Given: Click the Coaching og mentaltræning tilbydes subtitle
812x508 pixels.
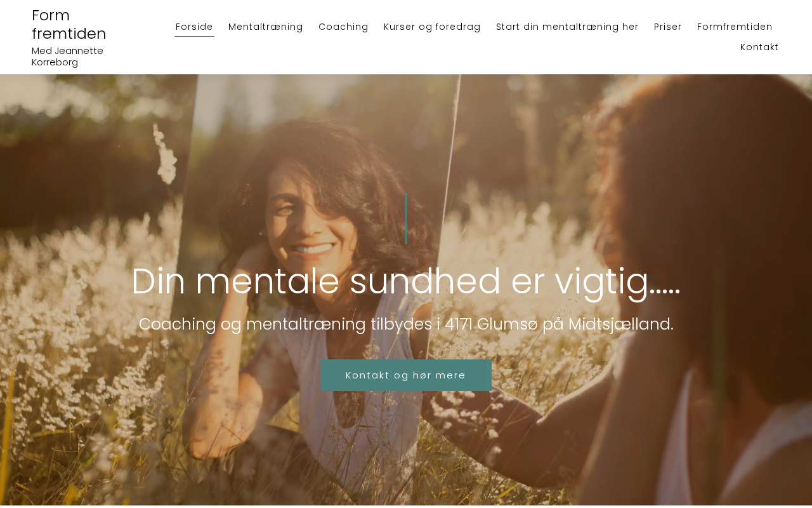Looking at the screenshot, I should 406,324.
